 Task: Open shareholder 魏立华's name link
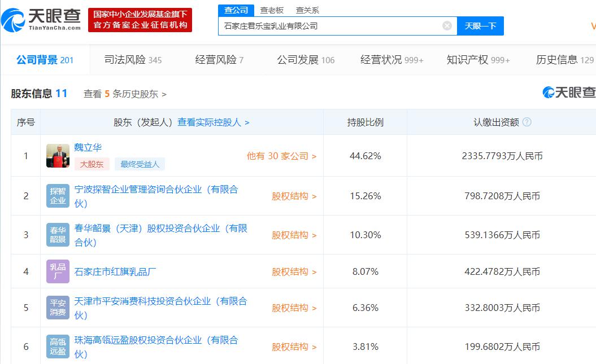(x=88, y=147)
